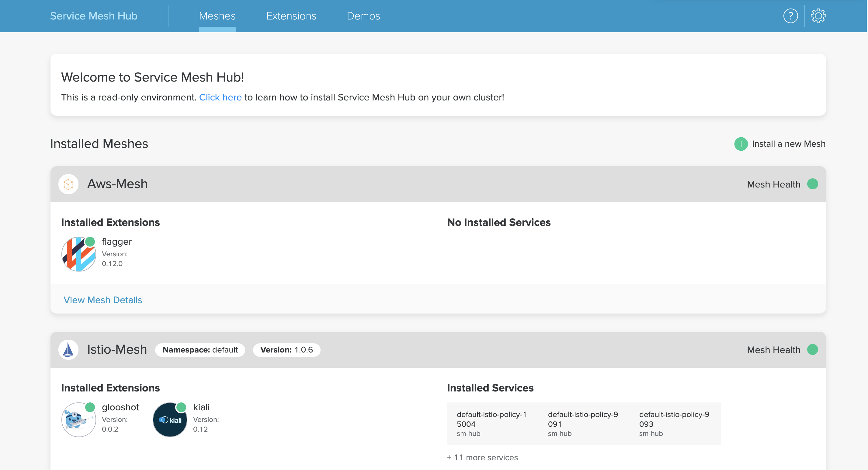Screen dimensions: 868x470
Task: Click the Aws-Mesh health status indicator
Action: pyautogui.click(x=812, y=184)
